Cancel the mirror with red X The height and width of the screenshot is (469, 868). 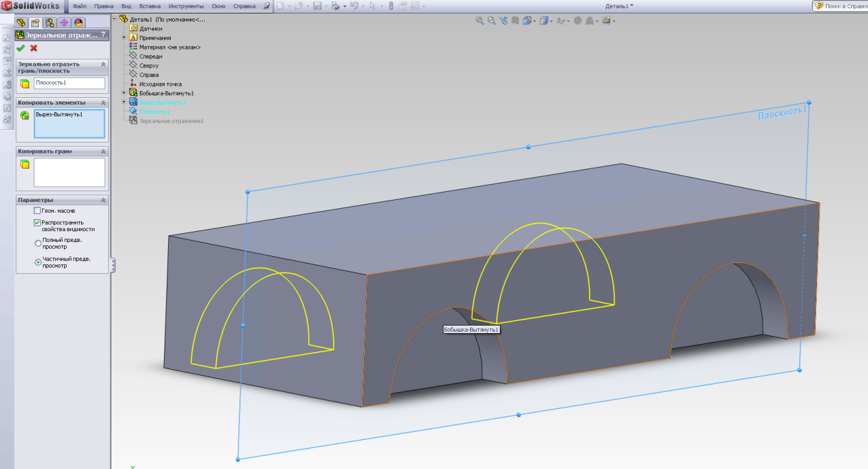pyautogui.click(x=33, y=48)
